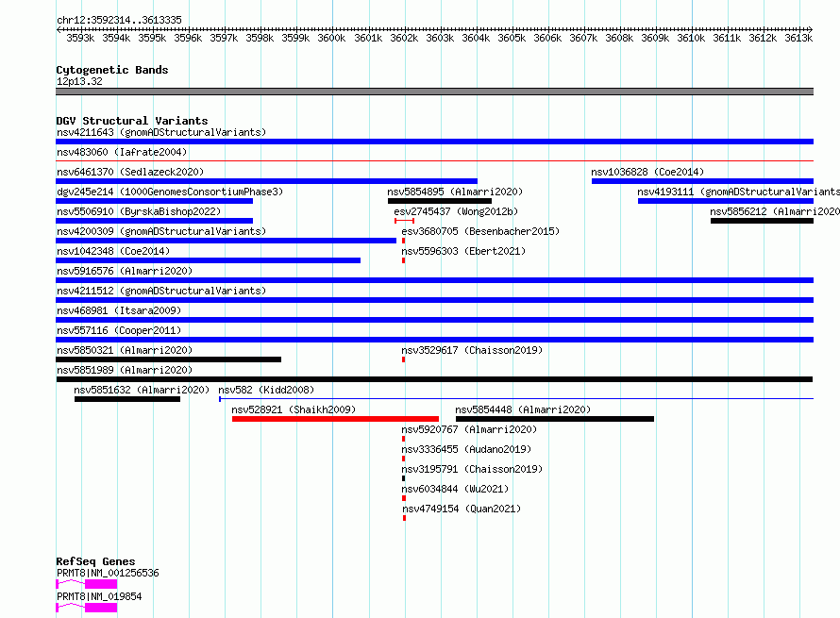
Task: Select nsv6034844 (Wu2021) label
Action: [455, 489]
